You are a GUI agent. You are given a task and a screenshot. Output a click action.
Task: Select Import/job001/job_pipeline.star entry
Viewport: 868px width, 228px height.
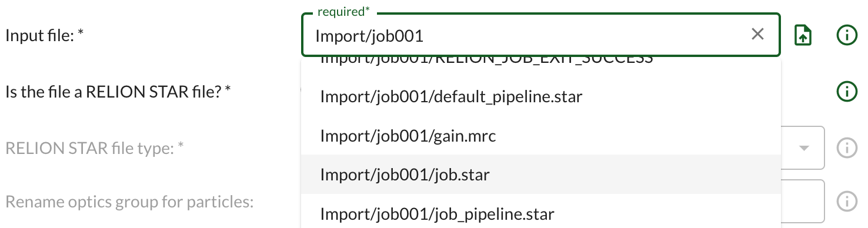541,213
